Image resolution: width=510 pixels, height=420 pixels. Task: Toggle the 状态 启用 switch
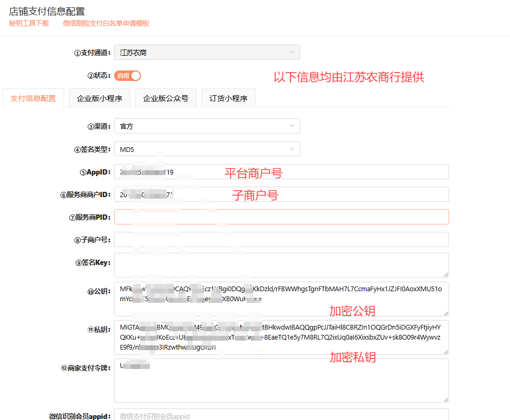[127, 76]
